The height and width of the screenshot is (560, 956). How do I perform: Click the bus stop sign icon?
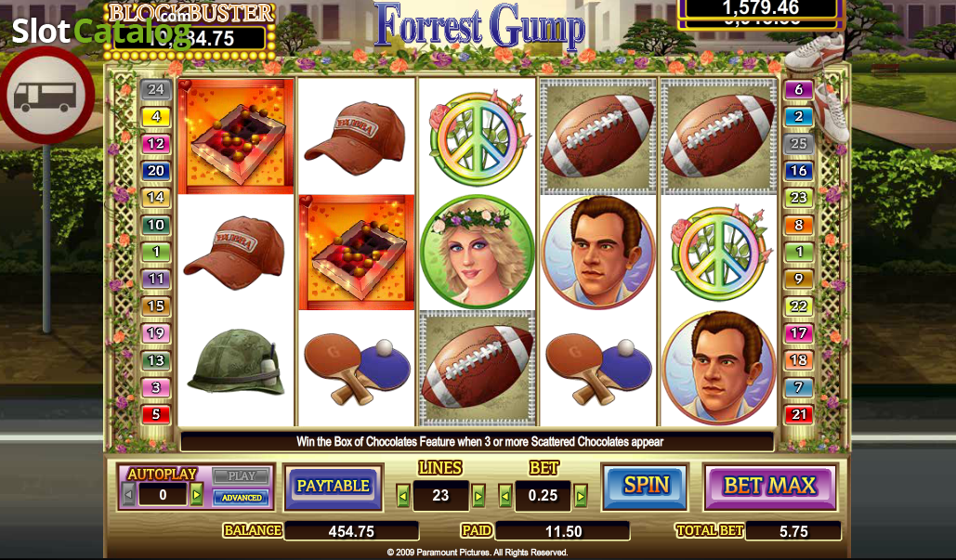(x=47, y=96)
